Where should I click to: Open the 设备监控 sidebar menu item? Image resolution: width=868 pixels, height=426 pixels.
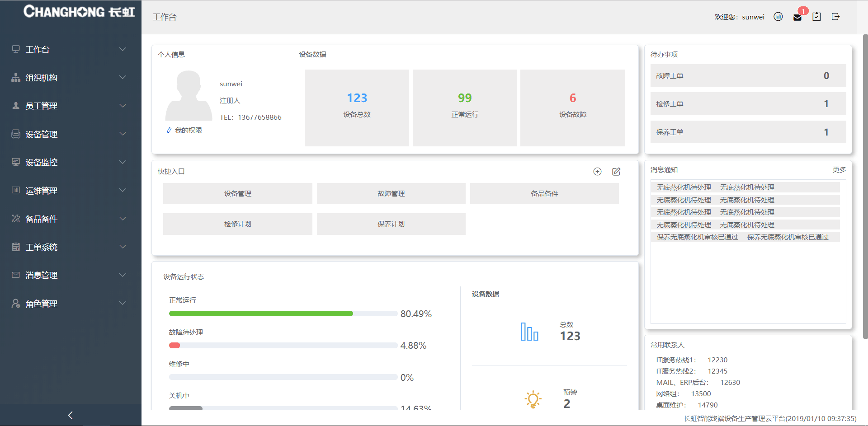pos(71,162)
